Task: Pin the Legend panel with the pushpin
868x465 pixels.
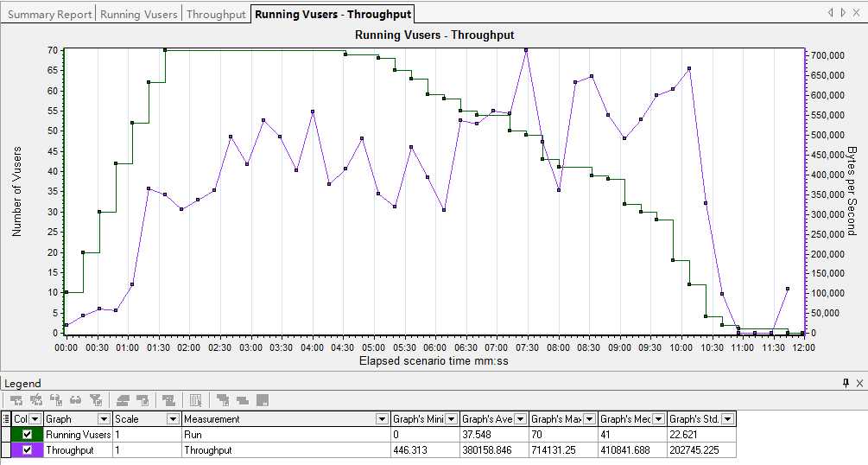Action: (x=846, y=383)
